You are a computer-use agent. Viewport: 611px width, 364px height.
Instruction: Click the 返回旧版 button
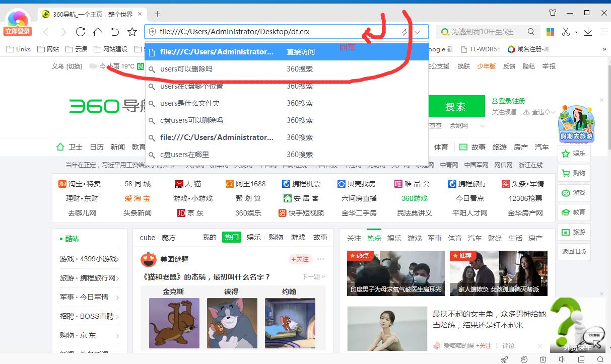[574, 251]
